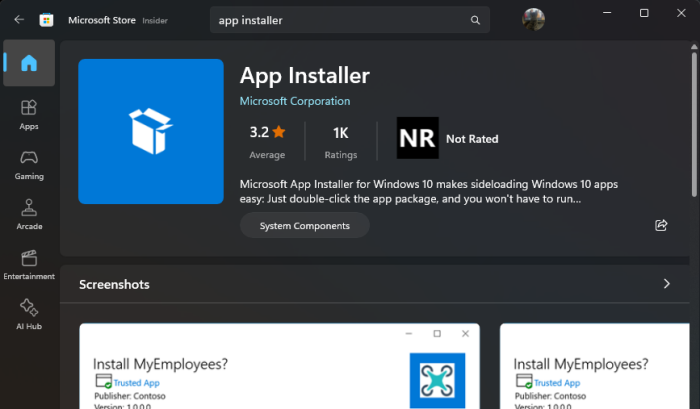Open the user profile avatar
This screenshot has height=409, width=700.
click(533, 19)
